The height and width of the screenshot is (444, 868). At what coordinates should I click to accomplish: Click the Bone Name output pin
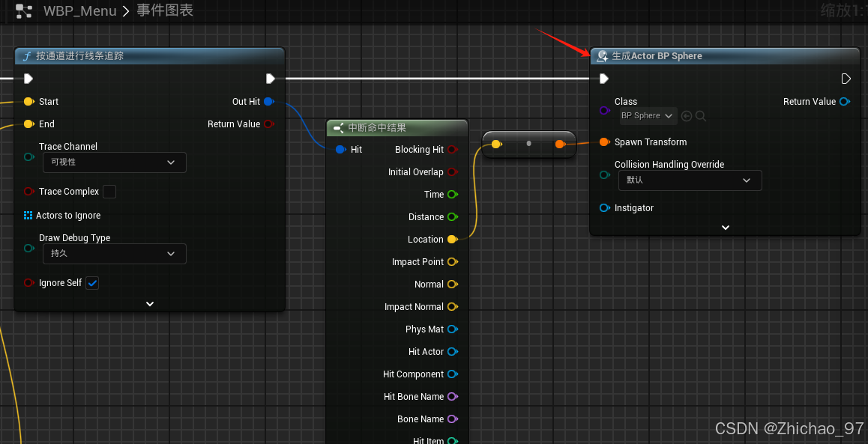(452, 419)
